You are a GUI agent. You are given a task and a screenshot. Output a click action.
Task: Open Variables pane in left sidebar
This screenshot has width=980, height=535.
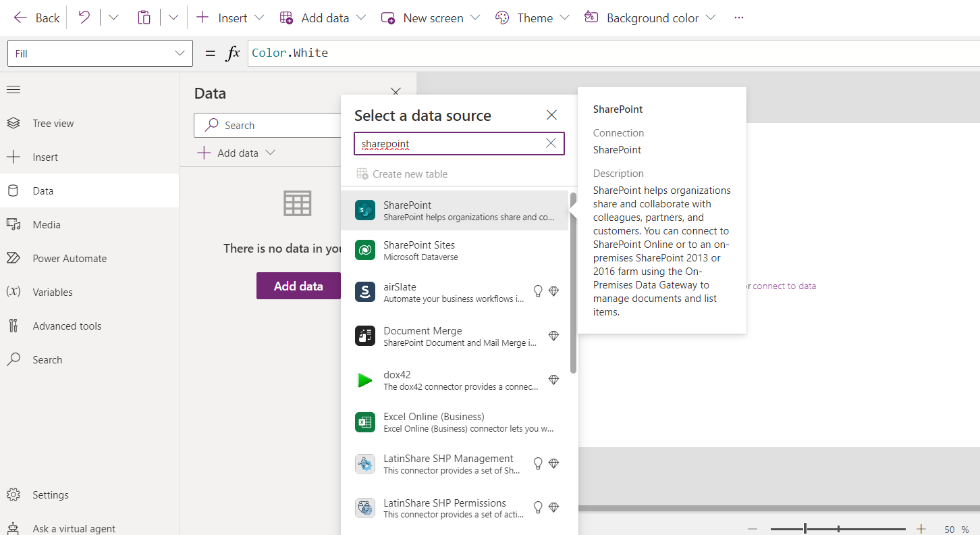coord(90,292)
